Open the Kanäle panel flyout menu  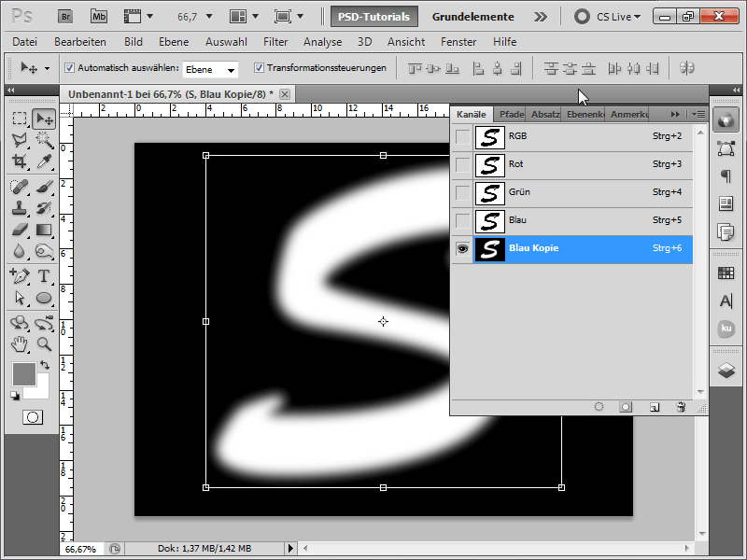pos(698,114)
